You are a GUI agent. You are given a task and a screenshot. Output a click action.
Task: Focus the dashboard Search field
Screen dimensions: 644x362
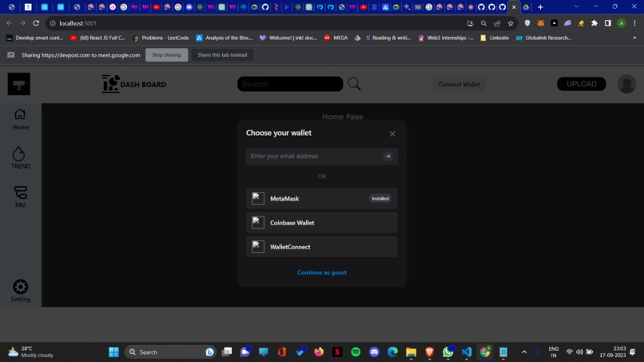pyautogui.click(x=290, y=84)
